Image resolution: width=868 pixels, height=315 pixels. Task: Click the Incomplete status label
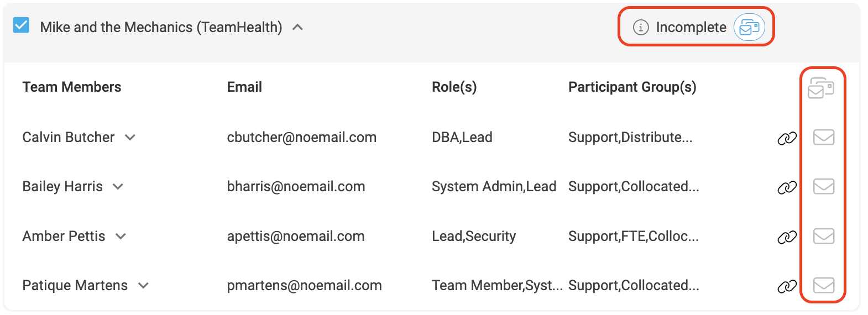point(691,27)
